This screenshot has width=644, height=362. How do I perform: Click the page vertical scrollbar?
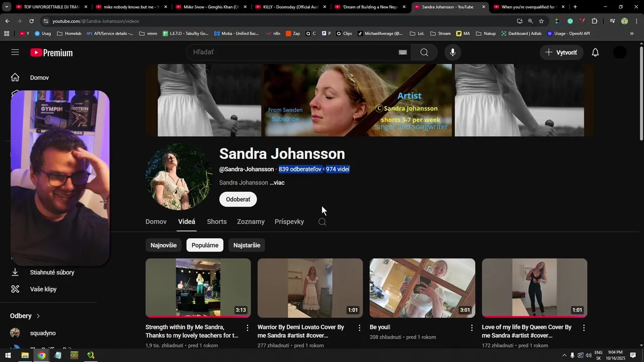pyautogui.click(x=641, y=93)
